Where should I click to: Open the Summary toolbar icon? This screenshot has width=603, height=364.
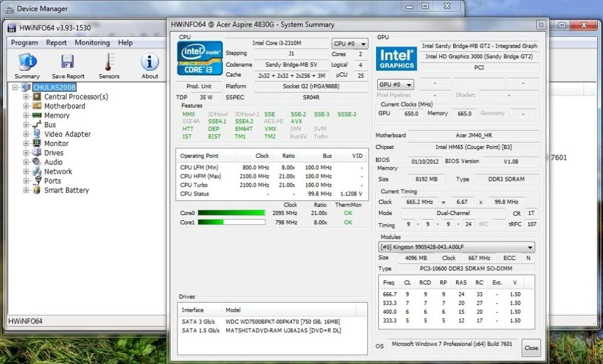pyautogui.click(x=27, y=62)
